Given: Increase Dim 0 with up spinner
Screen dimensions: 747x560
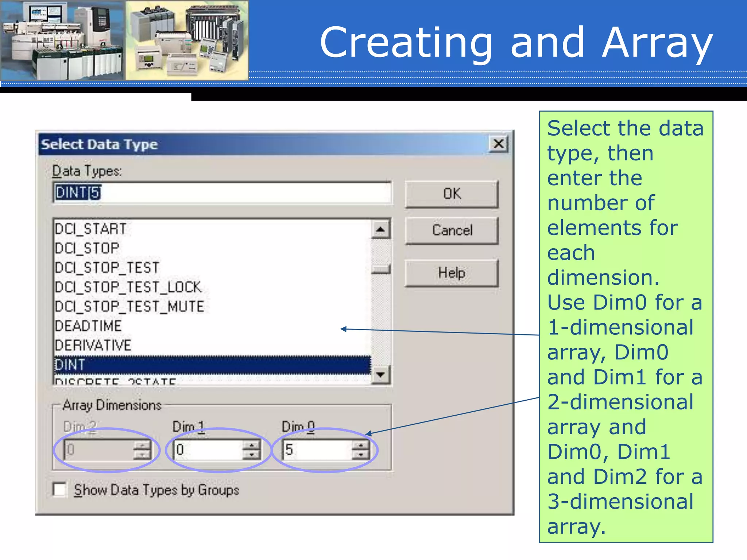Looking at the screenshot, I should (x=361, y=445).
